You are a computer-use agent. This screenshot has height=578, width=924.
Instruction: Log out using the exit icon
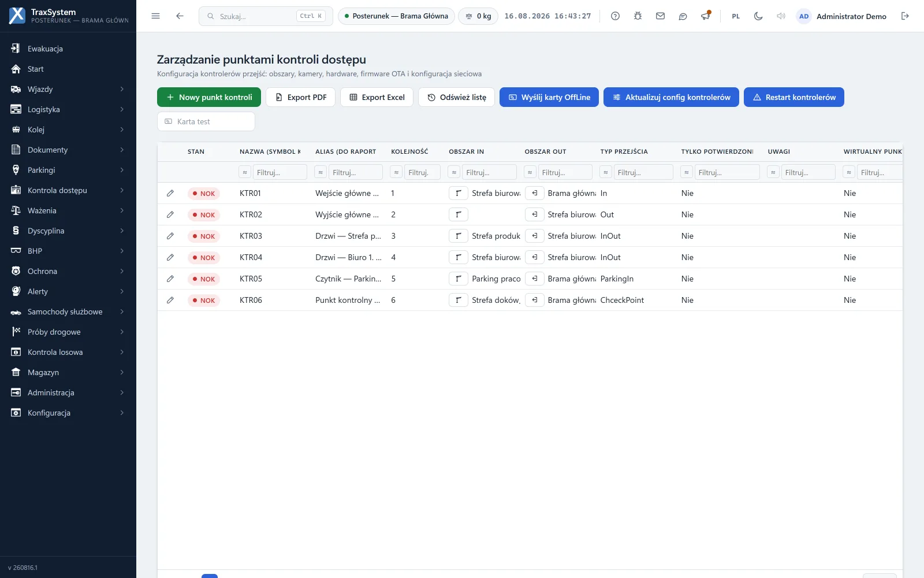pos(905,16)
